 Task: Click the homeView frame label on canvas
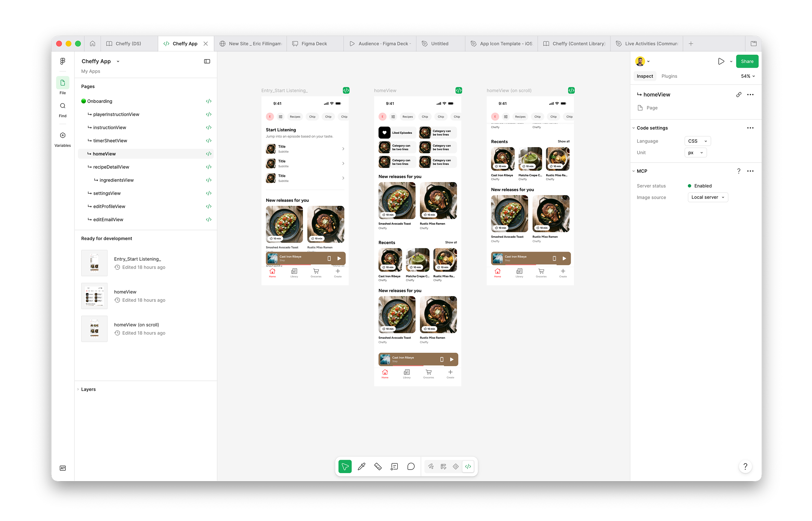[x=385, y=91]
